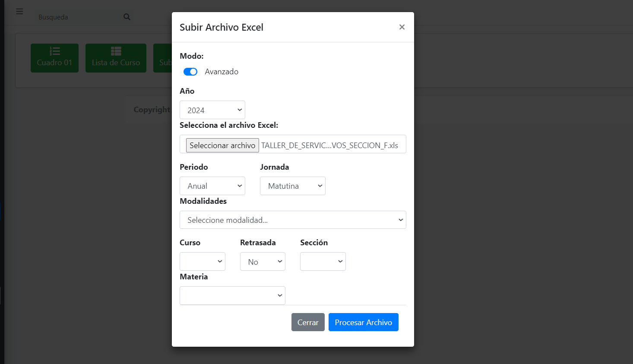The image size is (633, 364).
Task: Click the Avanzado label text
Action: click(222, 72)
